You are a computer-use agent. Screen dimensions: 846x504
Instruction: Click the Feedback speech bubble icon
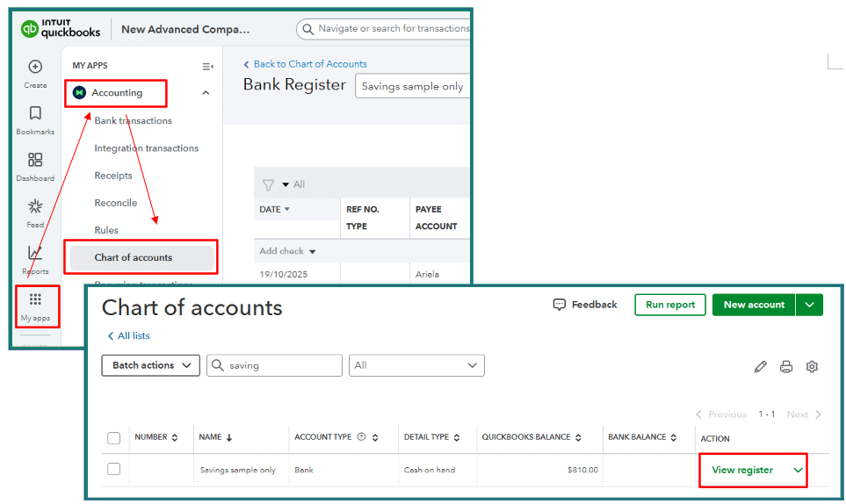point(560,305)
